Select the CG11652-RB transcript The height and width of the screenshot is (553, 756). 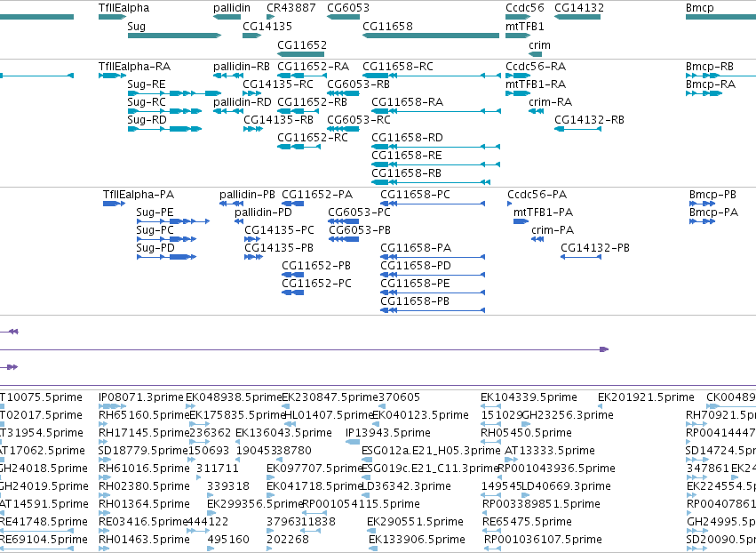coord(298,111)
